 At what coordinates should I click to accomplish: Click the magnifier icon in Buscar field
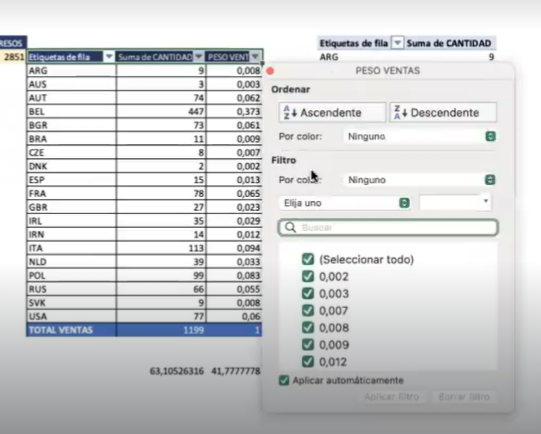tap(291, 227)
